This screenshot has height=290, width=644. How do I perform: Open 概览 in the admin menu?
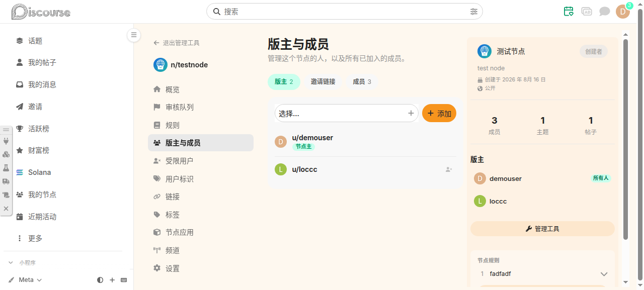click(x=201, y=89)
